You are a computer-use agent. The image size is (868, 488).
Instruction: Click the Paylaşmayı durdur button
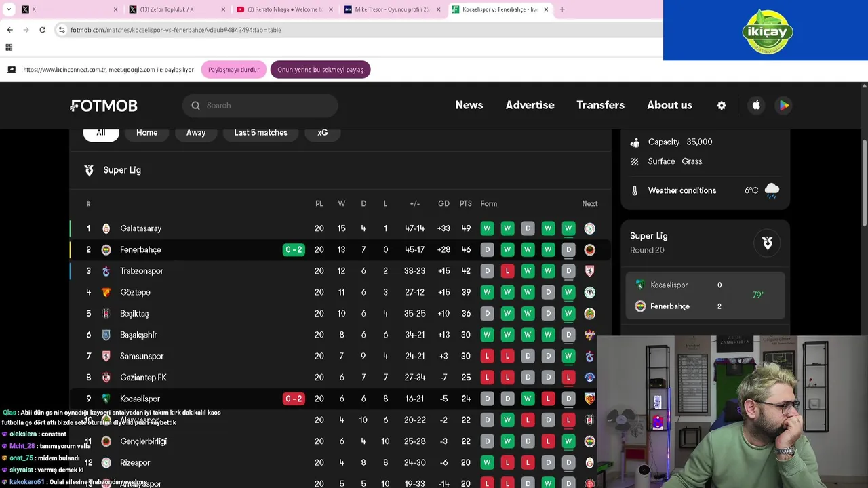234,70
